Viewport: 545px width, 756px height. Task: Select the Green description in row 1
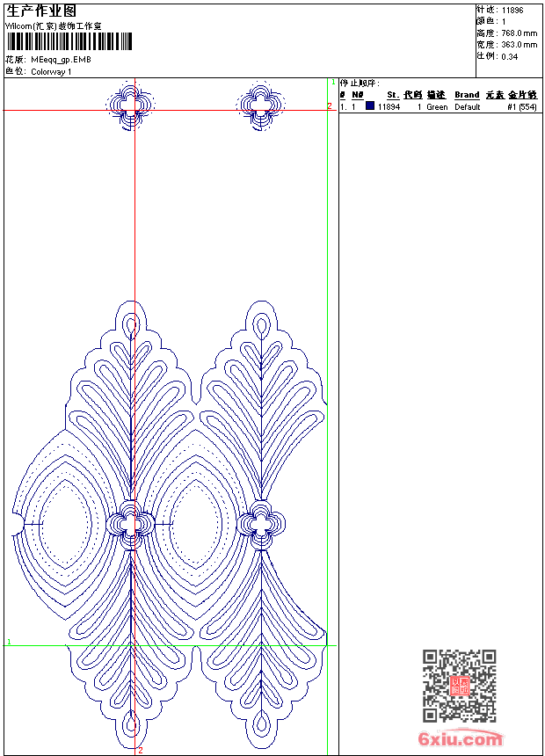point(437,107)
